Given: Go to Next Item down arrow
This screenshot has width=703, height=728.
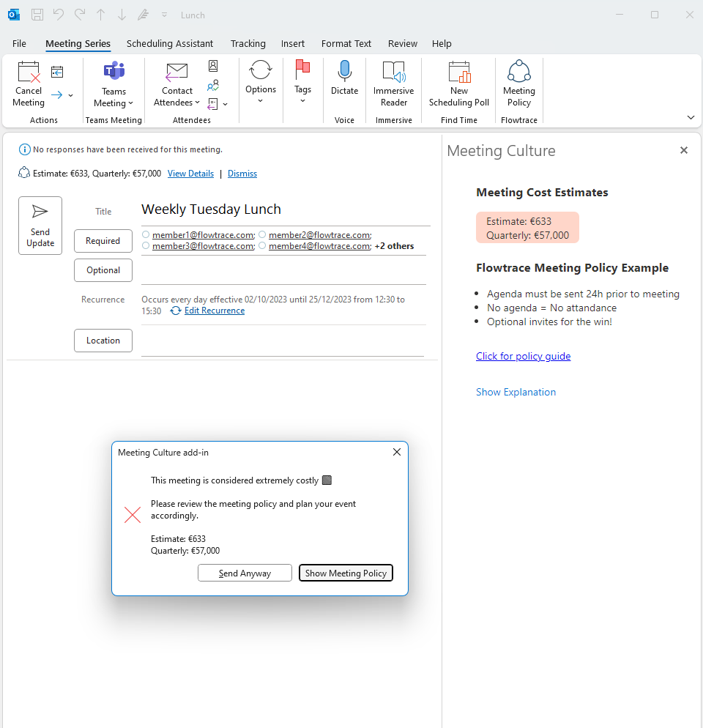Looking at the screenshot, I should click(x=122, y=15).
